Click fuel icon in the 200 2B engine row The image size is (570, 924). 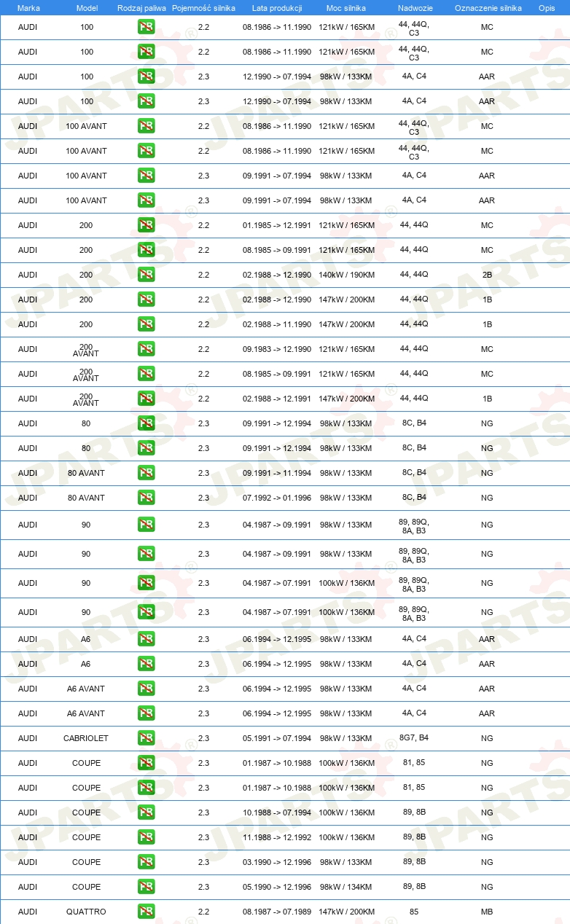click(x=146, y=275)
